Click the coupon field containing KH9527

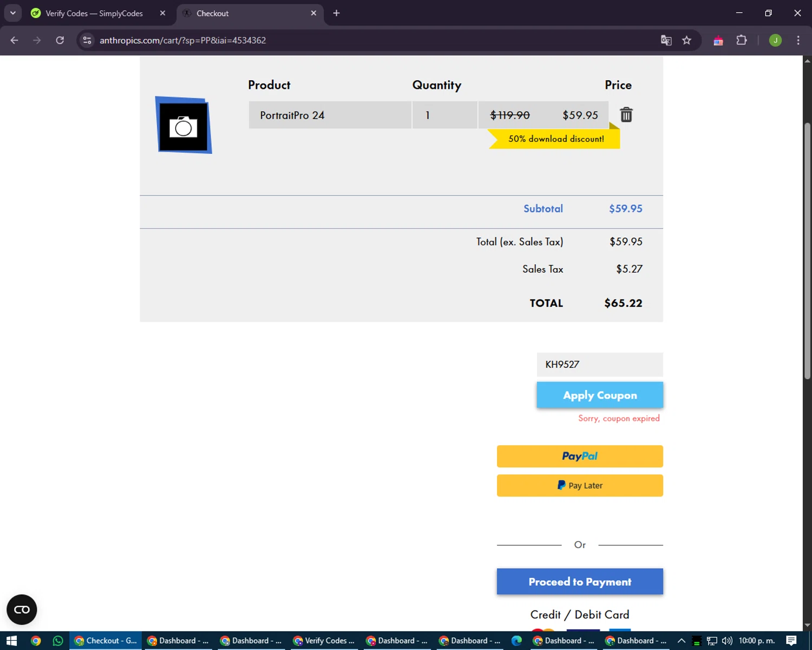600,365
